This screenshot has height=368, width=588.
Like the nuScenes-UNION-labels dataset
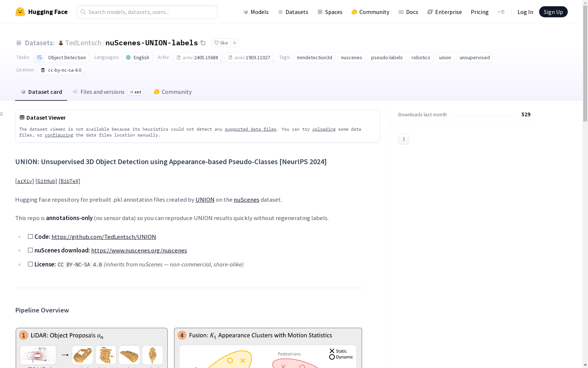tap(221, 43)
